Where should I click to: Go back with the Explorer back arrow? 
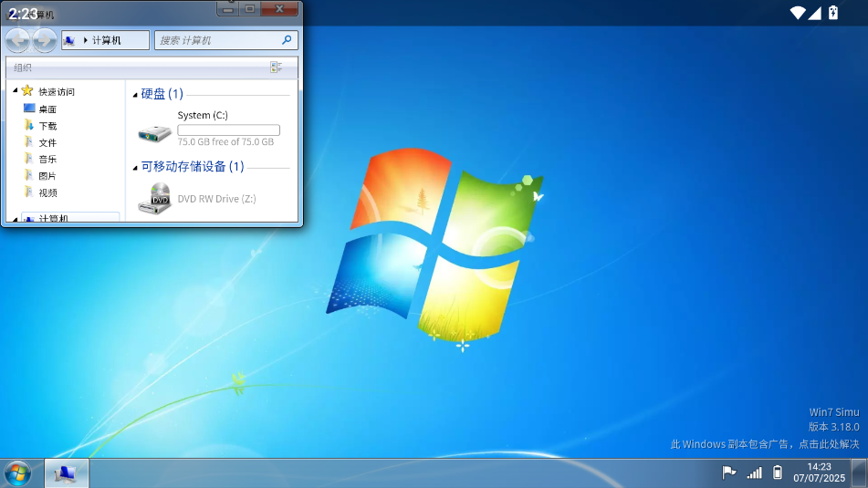tap(17, 40)
